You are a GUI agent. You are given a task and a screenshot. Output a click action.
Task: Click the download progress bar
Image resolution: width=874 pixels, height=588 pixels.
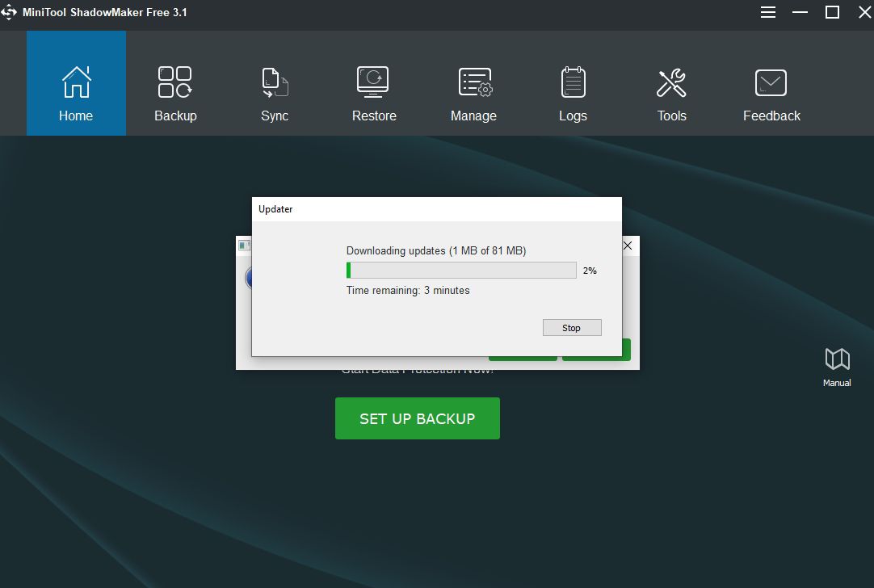pyautogui.click(x=461, y=271)
